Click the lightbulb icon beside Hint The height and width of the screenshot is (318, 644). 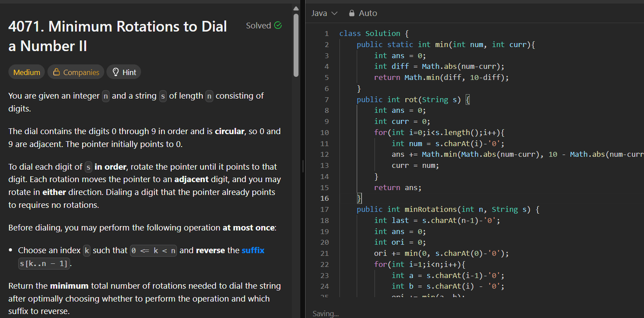[115, 72]
